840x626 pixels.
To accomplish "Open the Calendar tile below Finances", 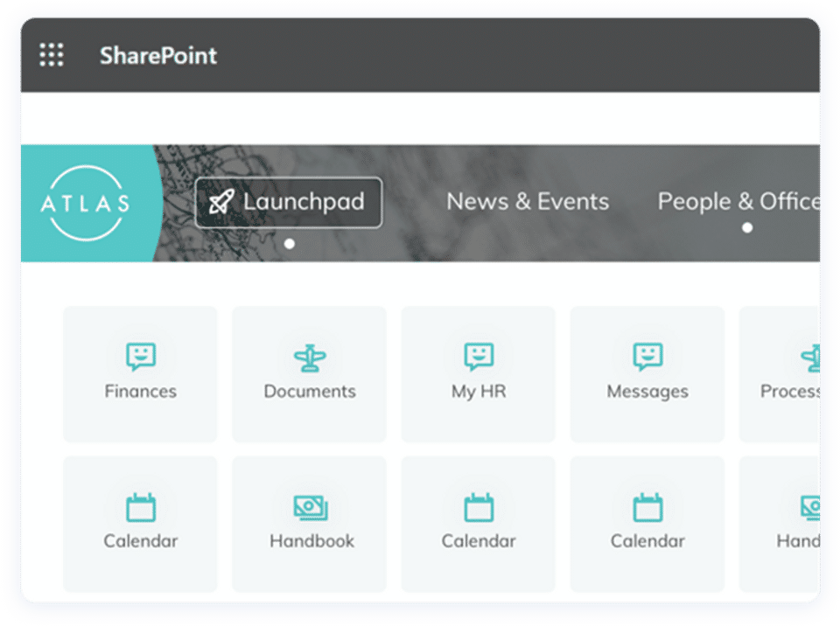I will [x=140, y=524].
